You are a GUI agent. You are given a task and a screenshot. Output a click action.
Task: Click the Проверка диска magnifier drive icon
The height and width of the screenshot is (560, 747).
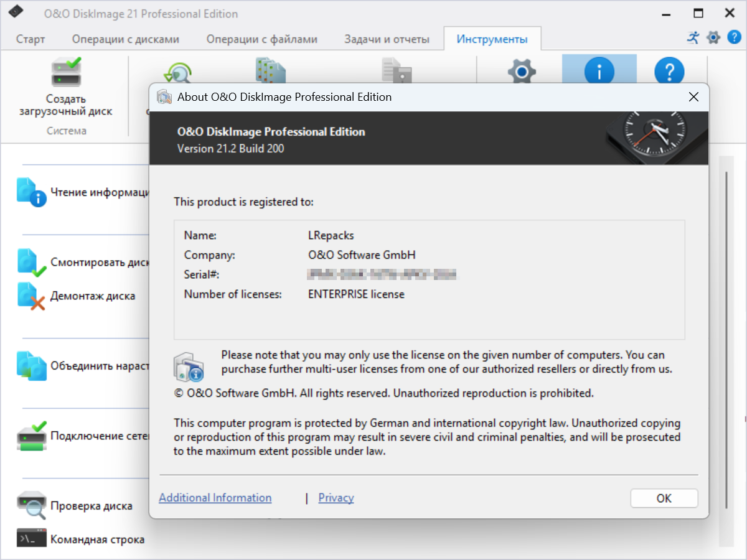point(31,505)
